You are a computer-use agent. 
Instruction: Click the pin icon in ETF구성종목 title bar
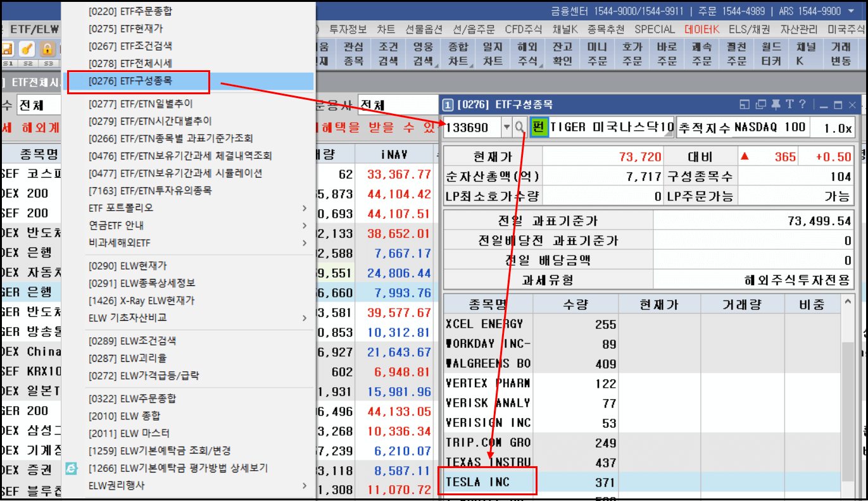coord(777,104)
